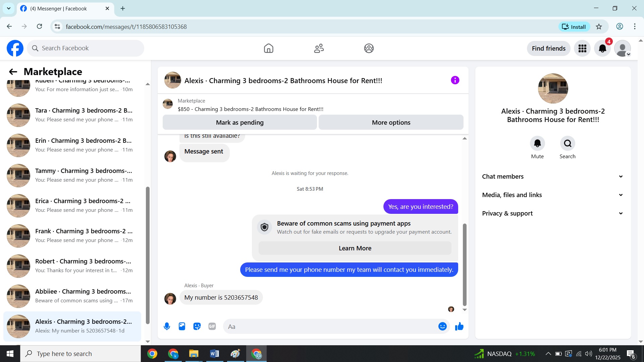
Task: Click Learn More on scam warning
Action: pos(355,248)
